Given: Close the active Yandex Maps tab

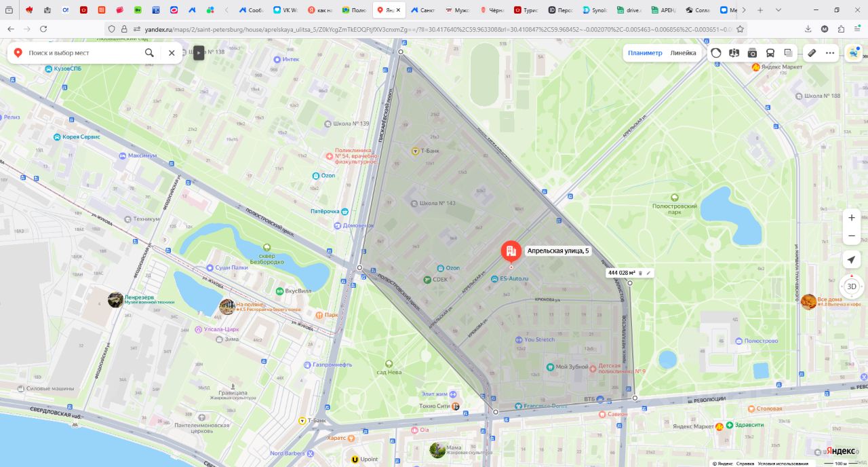Looking at the screenshot, I should coord(399,10).
